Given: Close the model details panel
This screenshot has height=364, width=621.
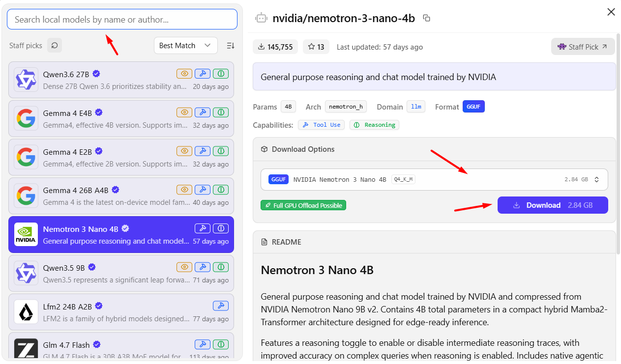Looking at the screenshot, I should 611,12.
